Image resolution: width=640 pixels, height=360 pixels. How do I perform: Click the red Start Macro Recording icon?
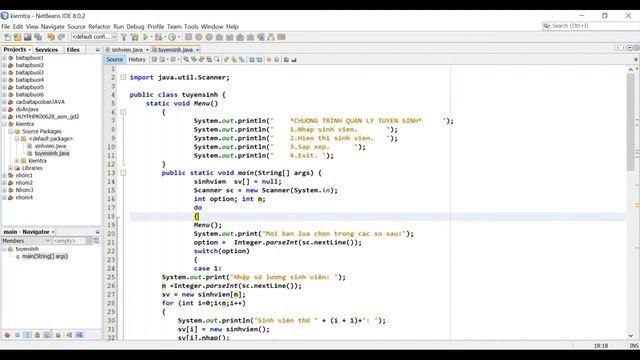click(269, 60)
